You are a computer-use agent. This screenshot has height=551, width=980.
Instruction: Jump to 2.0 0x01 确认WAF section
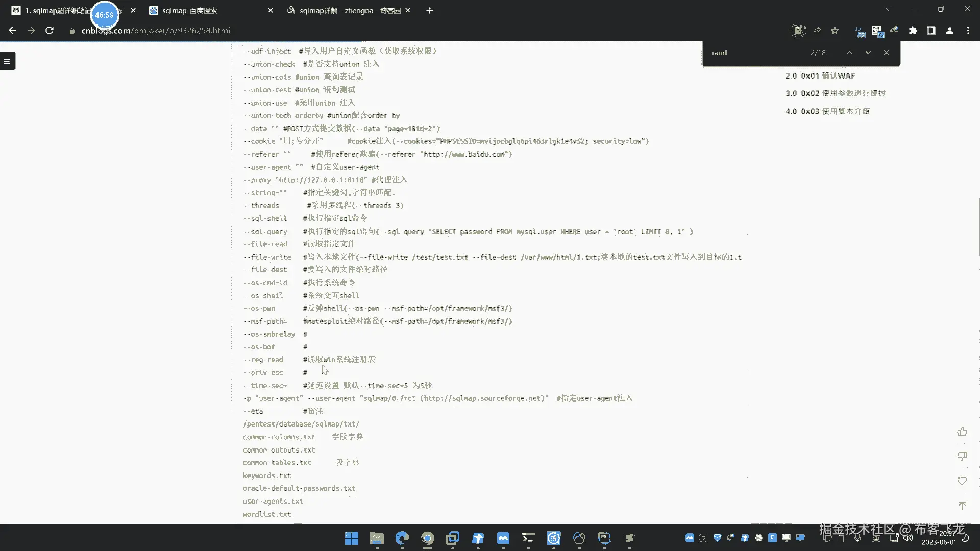coord(820,76)
